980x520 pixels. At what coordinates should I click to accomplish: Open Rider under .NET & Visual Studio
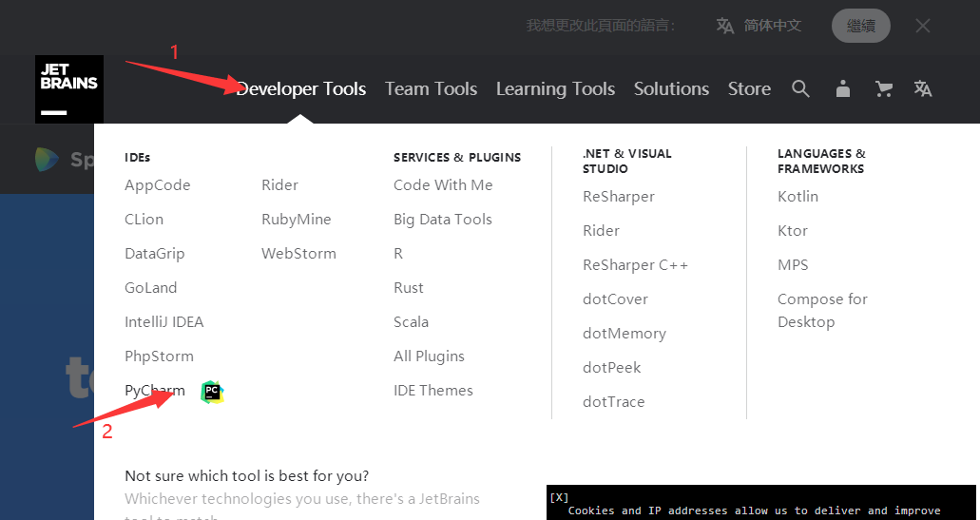click(602, 231)
